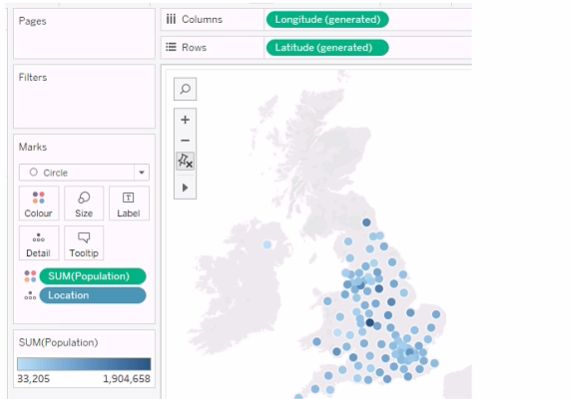The height and width of the screenshot is (399, 571).
Task: Open the Colour marks card
Action: 39,204
